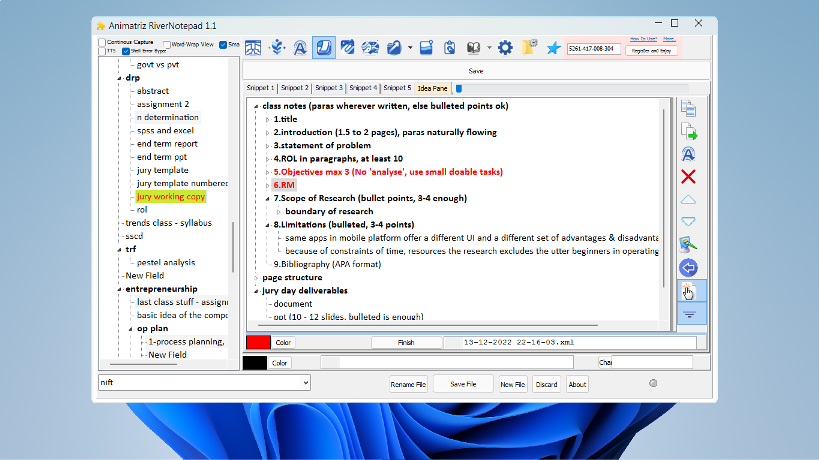Toggle Word-Wrap View checkbox
The image size is (819, 460).
pos(167,45)
